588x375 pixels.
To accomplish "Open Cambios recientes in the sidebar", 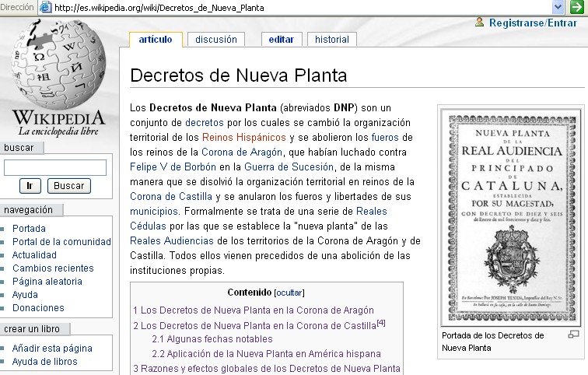I will pos(52,268).
